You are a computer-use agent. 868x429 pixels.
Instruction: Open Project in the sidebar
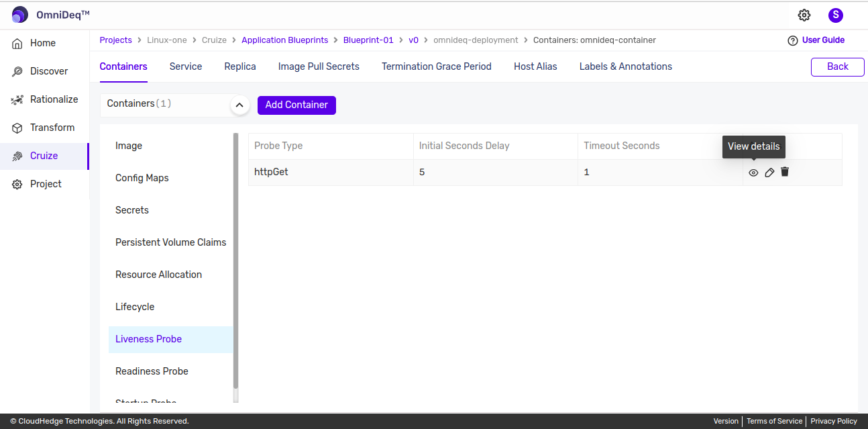(46, 184)
